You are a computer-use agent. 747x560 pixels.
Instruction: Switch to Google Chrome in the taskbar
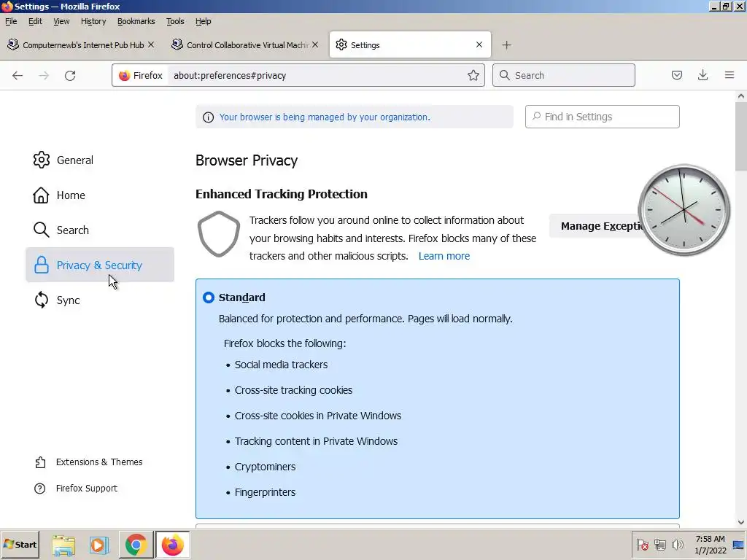pyautogui.click(x=136, y=545)
